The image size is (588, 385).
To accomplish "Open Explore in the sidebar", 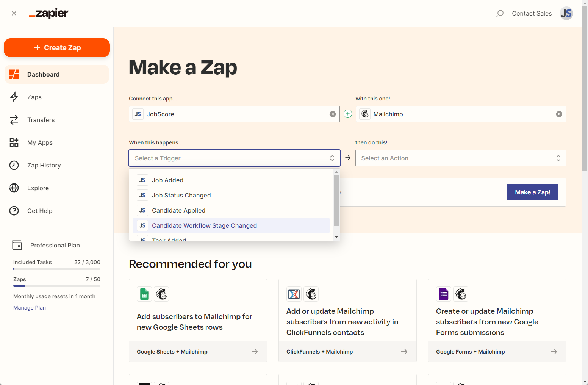I will [x=57, y=188].
